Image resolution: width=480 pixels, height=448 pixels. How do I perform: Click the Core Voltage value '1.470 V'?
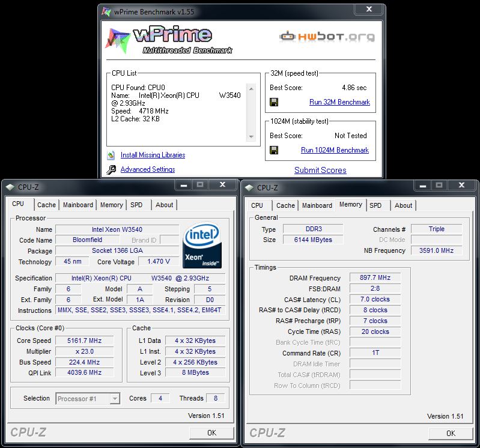159,261
